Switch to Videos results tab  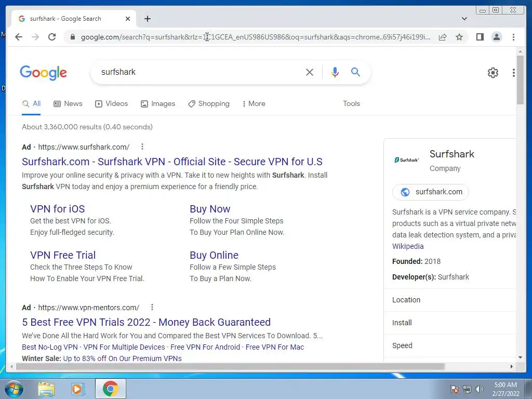pos(111,104)
